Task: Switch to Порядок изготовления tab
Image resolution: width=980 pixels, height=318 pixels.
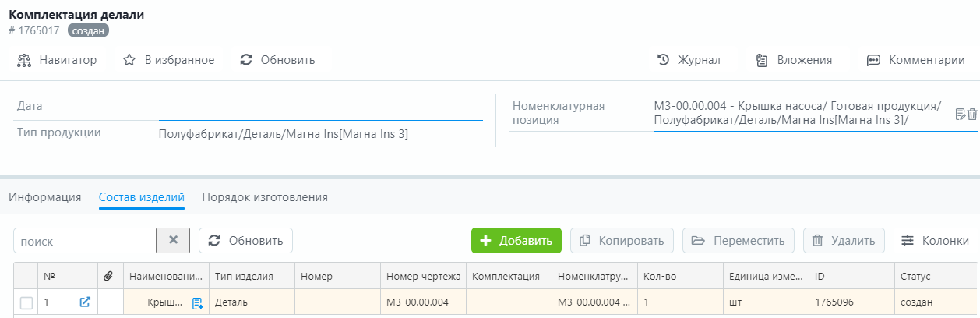Action: coord(265,197)
